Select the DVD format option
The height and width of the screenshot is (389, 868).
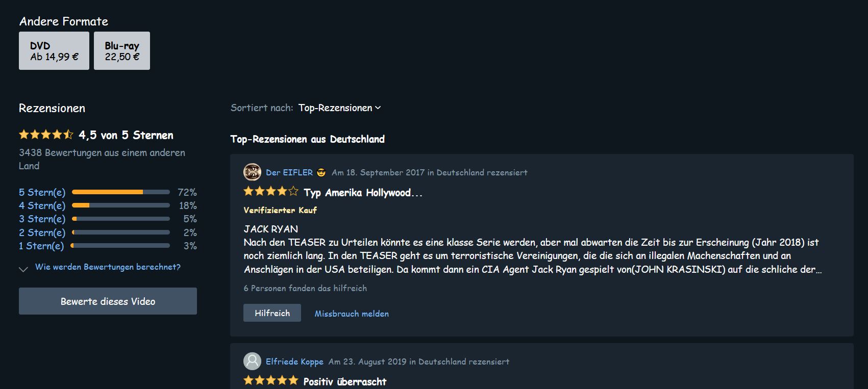pyautogui.click(x=54, y=50)
